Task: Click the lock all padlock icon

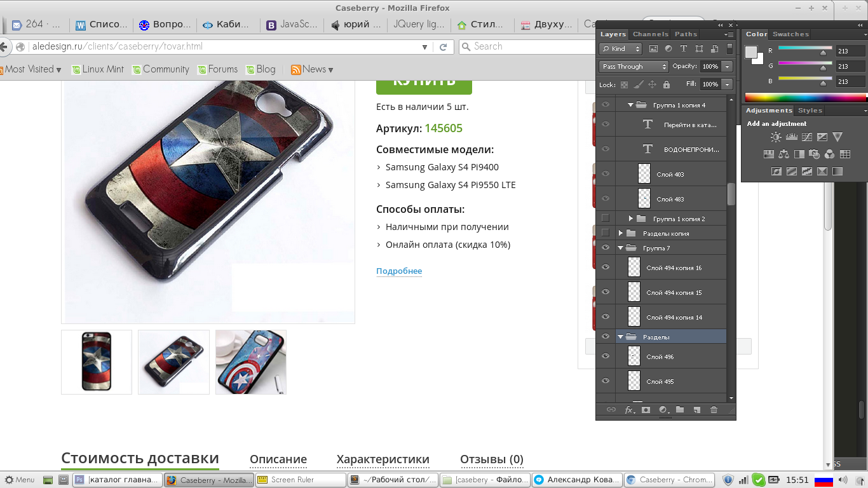Action: click(667, 85)
